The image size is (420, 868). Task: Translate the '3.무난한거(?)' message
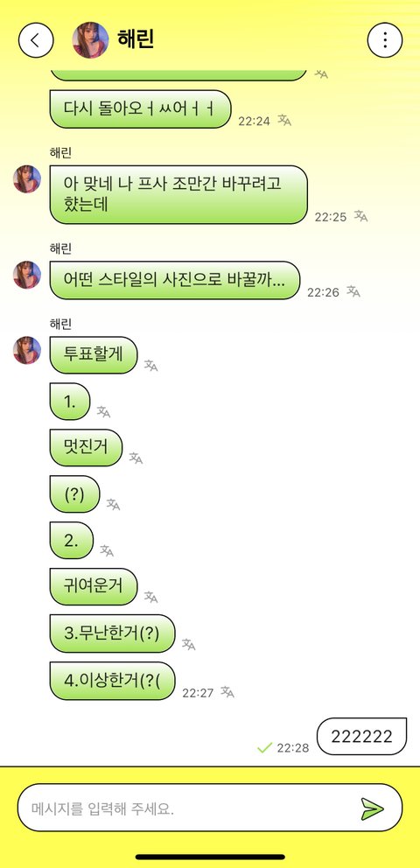[x=189, y=644]
